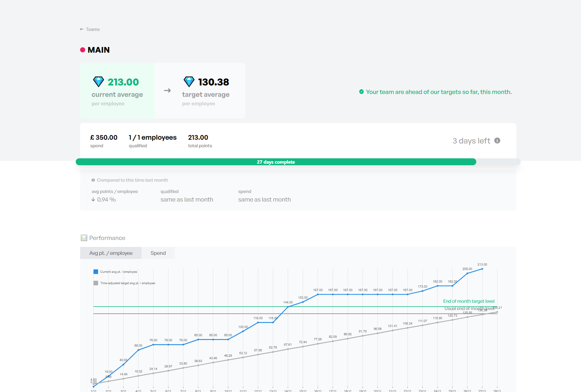Viewport: 581px width, 392px height.
Task: Click the back arrow beside Teams
Action: point(82,29)
